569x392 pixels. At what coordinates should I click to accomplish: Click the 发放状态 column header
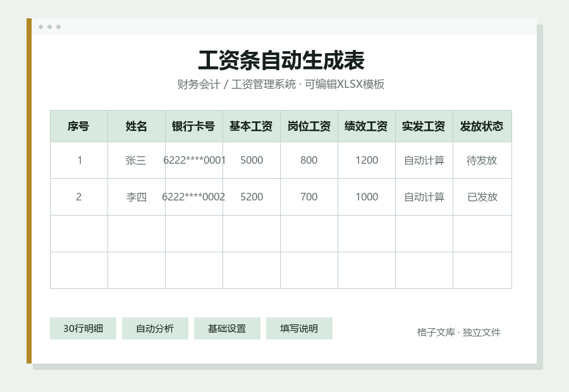(482, 126)
